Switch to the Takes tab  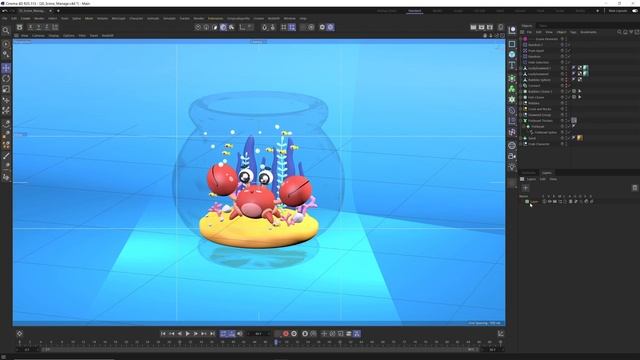(543, 26)
